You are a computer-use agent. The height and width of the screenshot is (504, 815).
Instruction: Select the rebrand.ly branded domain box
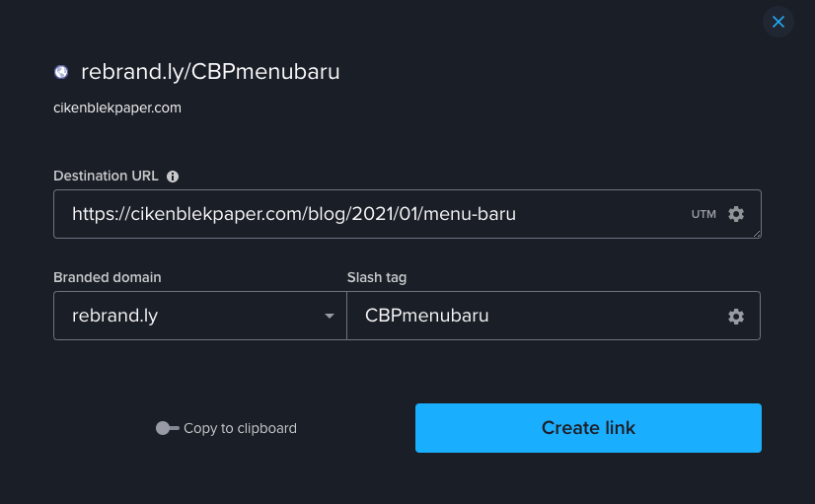pyautogui.click(x=200, y=316)
